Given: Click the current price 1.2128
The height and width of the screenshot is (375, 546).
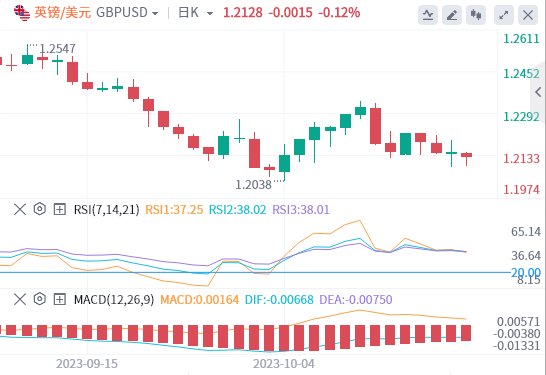Looking at the screenshot, I should (x=243, y=13).
